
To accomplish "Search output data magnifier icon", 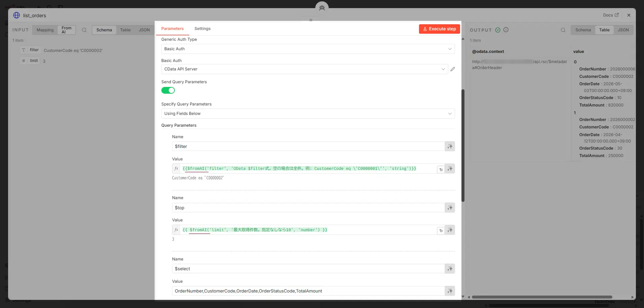I will (x=563, y=30).
